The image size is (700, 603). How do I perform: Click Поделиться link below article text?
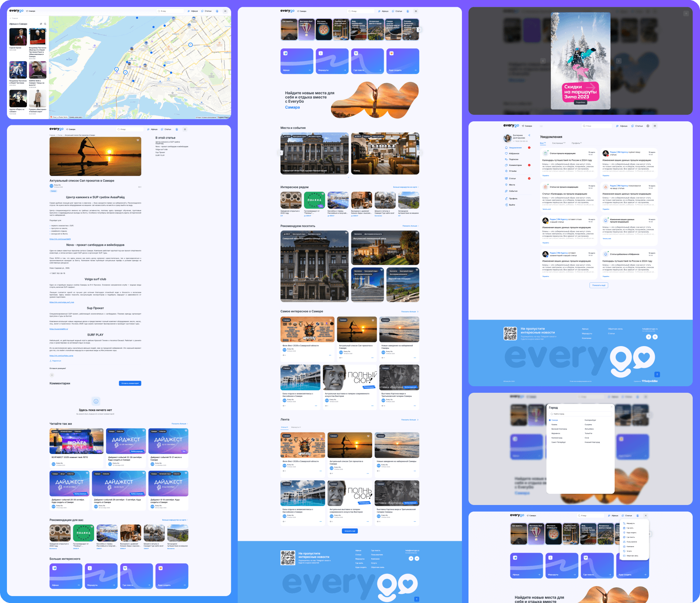coord(55,361)
